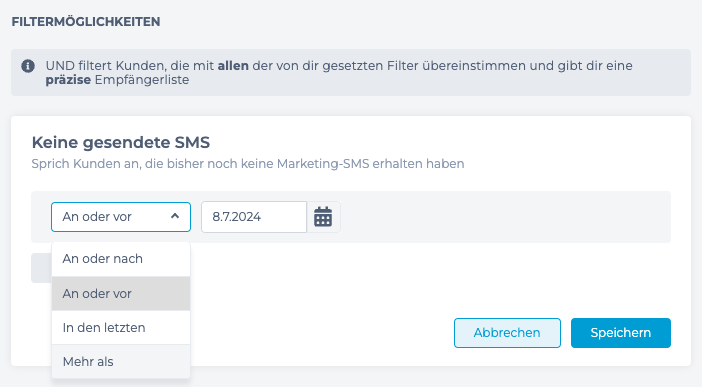The height and width of the screenshot is (387, 702).
Task: Open the calendar date picker icon
Action: [x=323, y=217]
